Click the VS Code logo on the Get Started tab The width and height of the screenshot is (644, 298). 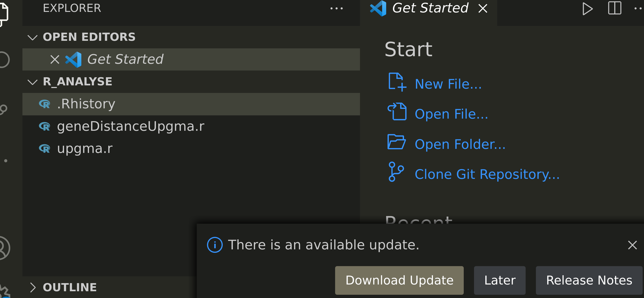pos(378,8)
